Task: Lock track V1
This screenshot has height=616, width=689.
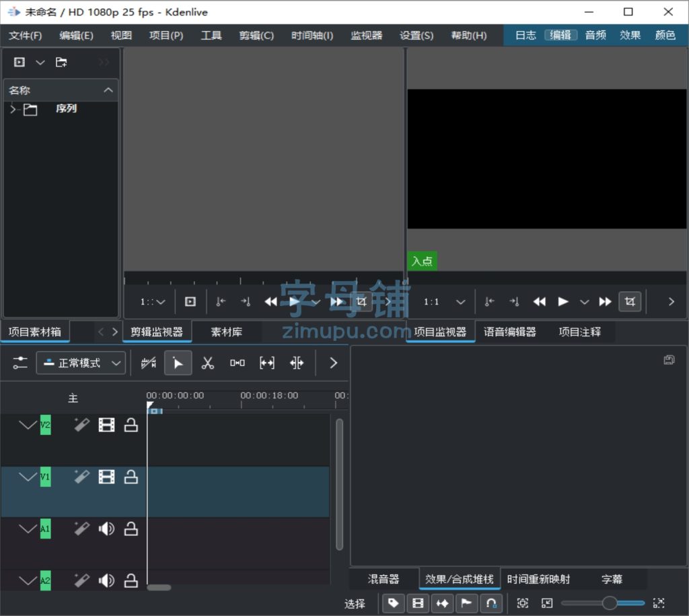Action: click(131, 477)
